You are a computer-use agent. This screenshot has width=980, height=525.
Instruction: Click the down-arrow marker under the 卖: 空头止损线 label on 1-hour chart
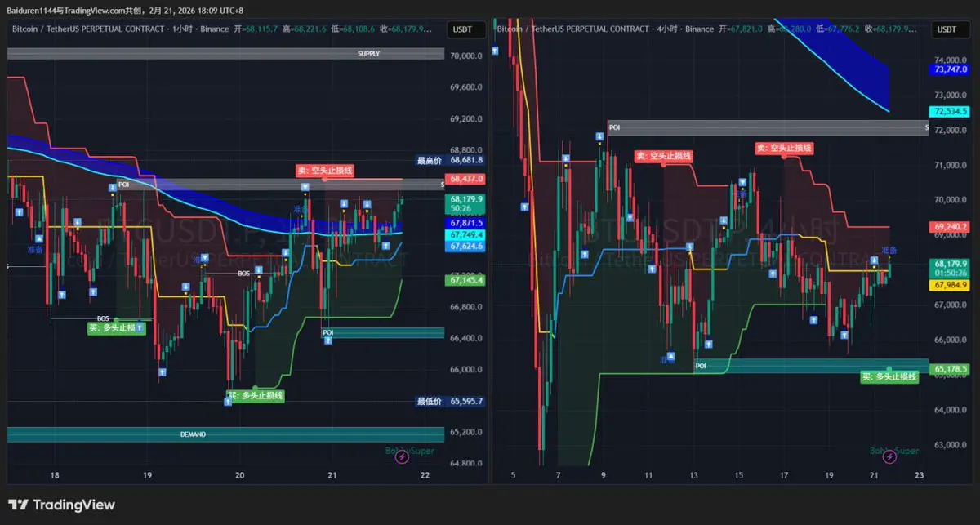click(x=305, y=187)
